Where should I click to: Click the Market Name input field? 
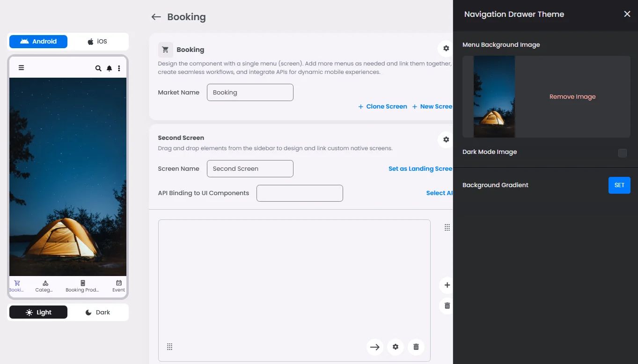tap(250, 93)
